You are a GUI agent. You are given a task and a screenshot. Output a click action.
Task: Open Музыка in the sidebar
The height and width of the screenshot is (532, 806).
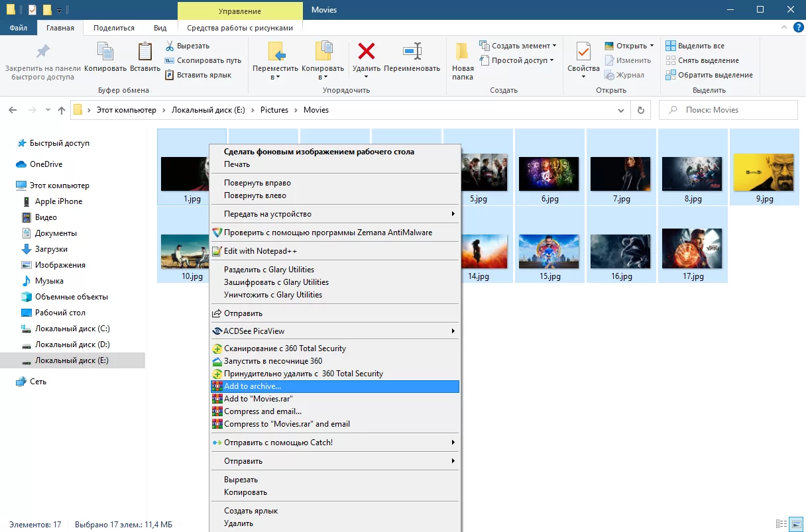click(x=43, y=281)
